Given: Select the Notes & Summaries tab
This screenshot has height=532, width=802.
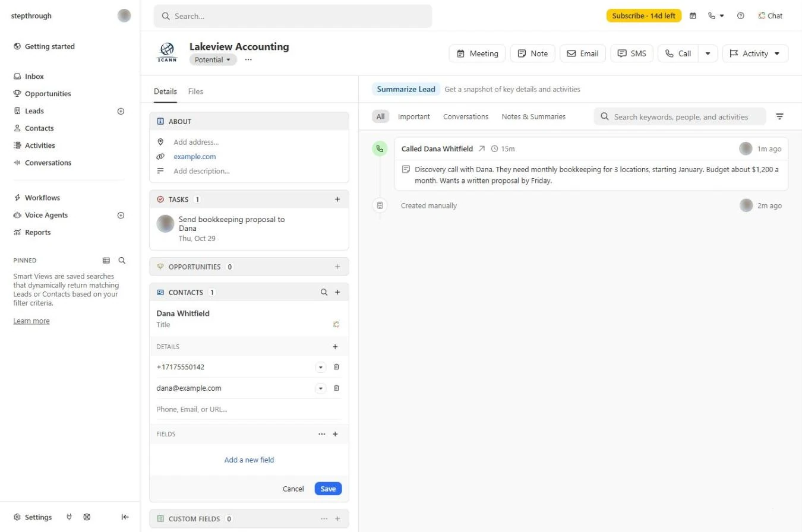Looking at the screenshot, I should tap(533, 117).
